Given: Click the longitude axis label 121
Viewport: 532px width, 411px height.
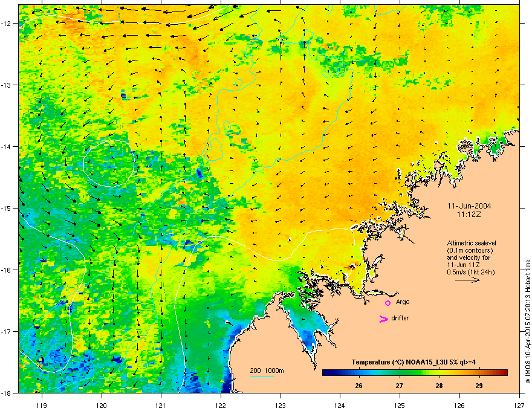Looking at the screenshot, I should (161, 405).
